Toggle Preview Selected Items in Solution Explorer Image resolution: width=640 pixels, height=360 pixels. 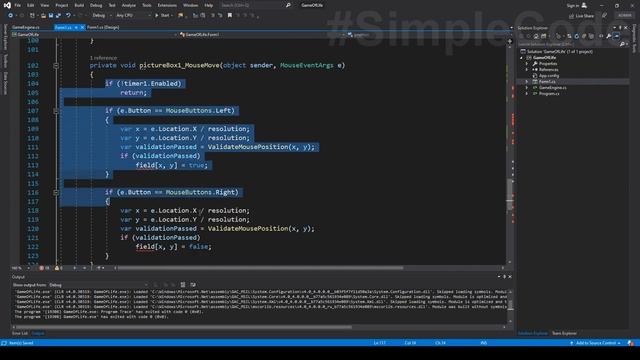coord(616,36)
